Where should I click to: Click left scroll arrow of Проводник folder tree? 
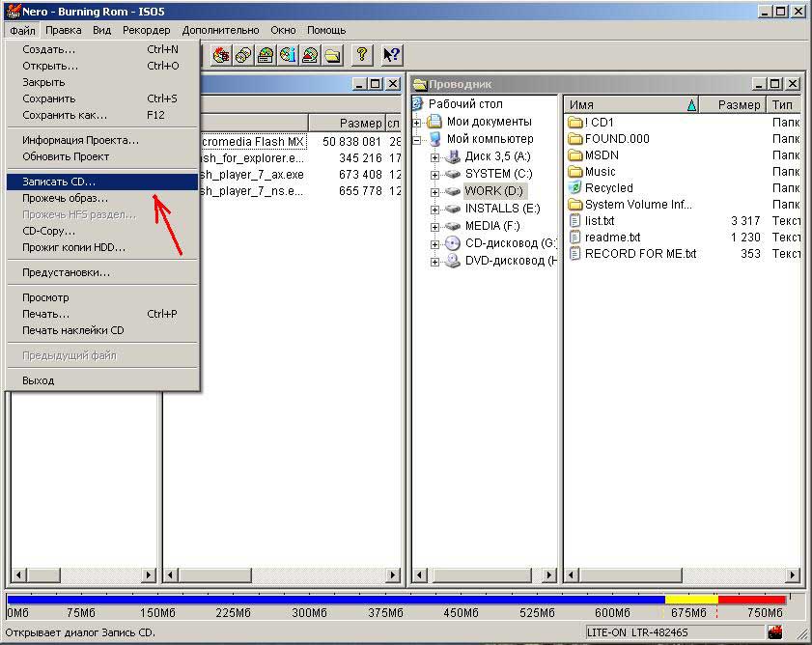point(420,575)
